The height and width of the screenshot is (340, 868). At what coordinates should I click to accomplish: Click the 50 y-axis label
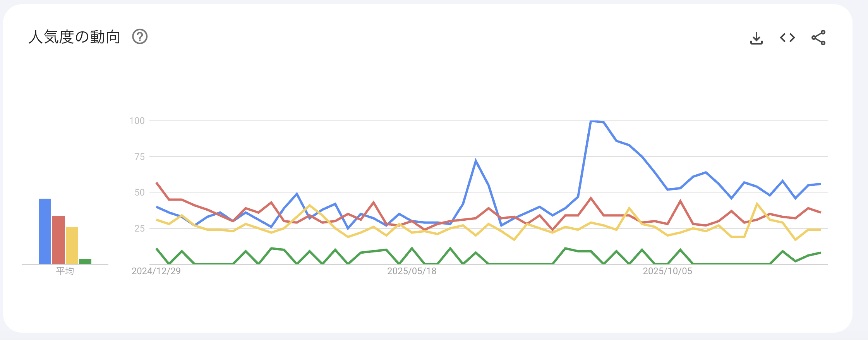(140, 192)
